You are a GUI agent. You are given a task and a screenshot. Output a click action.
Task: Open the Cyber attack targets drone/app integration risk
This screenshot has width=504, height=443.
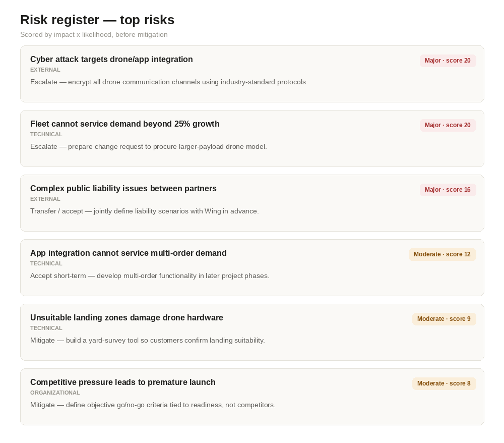(111, 60)
